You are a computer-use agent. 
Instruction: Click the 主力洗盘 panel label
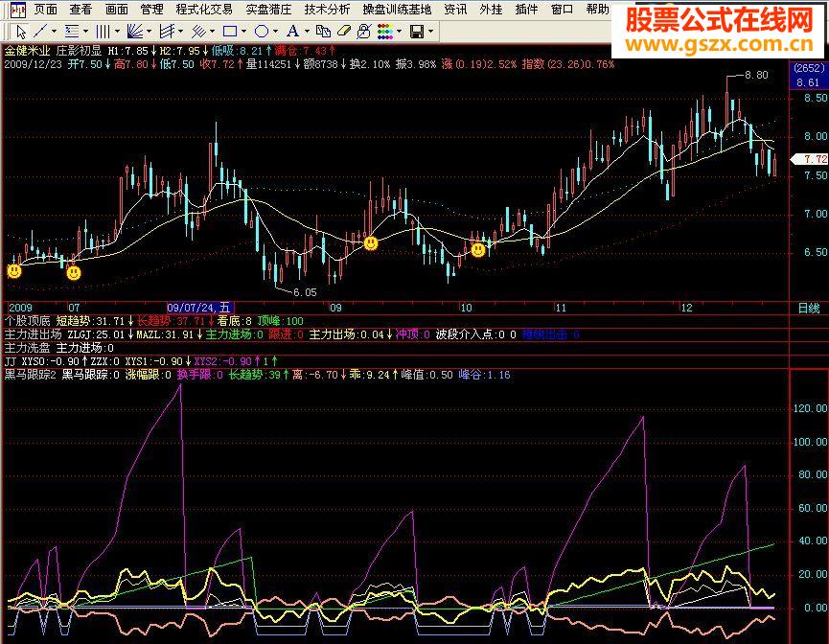[x=24, y=348]
